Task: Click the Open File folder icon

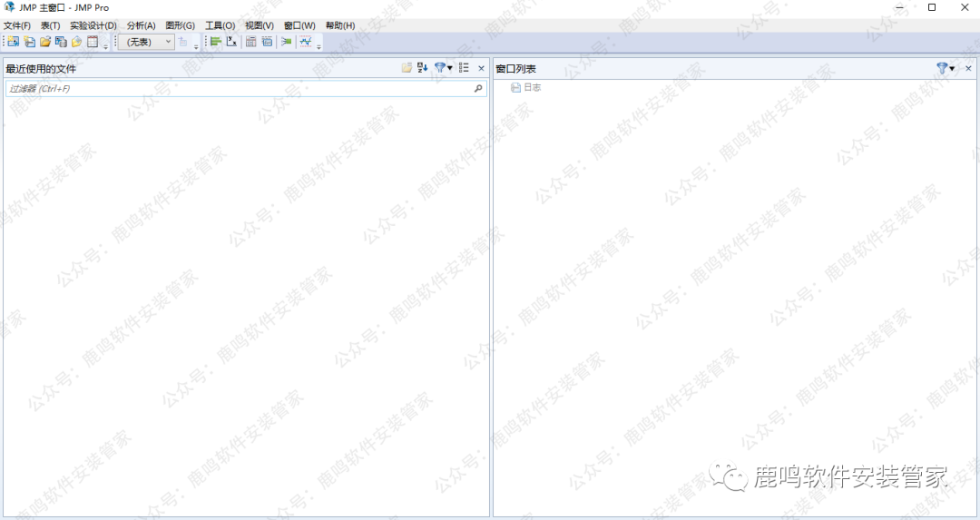Action: point(45,42)
